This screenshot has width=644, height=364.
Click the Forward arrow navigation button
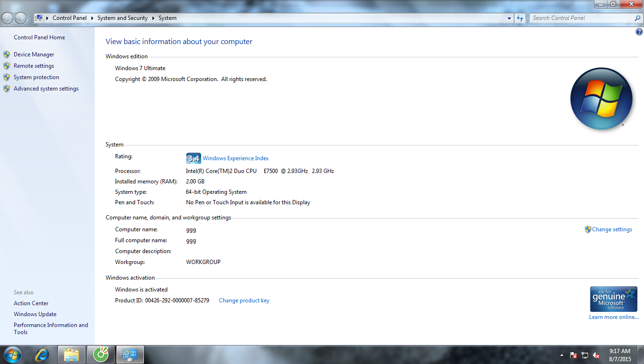pyautogui.click(x=20, y=18)
